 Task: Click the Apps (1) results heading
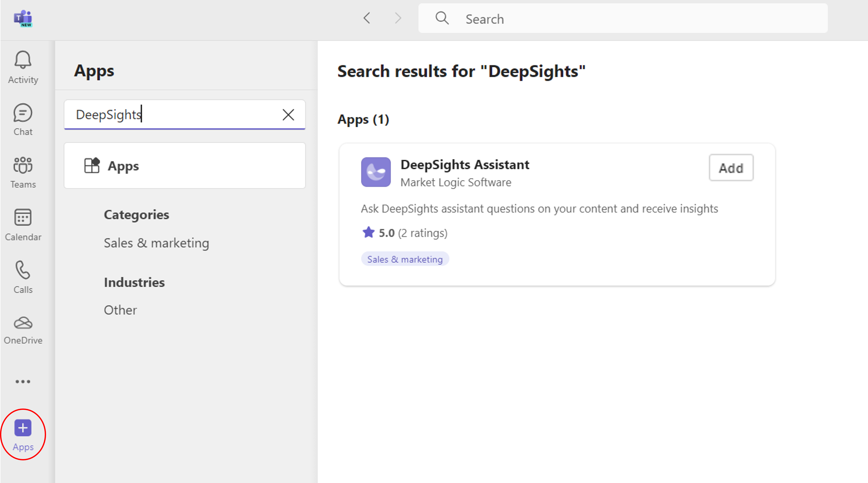pos(363,119)
